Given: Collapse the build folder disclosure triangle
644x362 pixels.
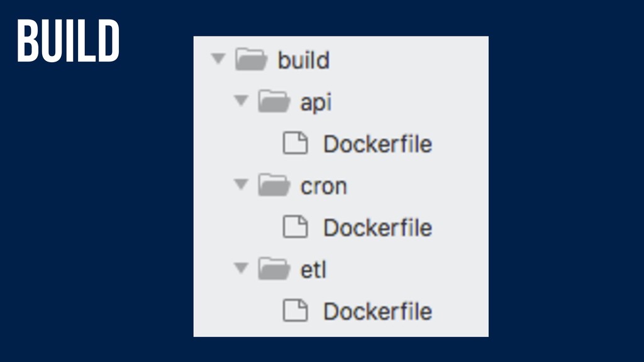Looking at the screenshot, I should (218, 58).
